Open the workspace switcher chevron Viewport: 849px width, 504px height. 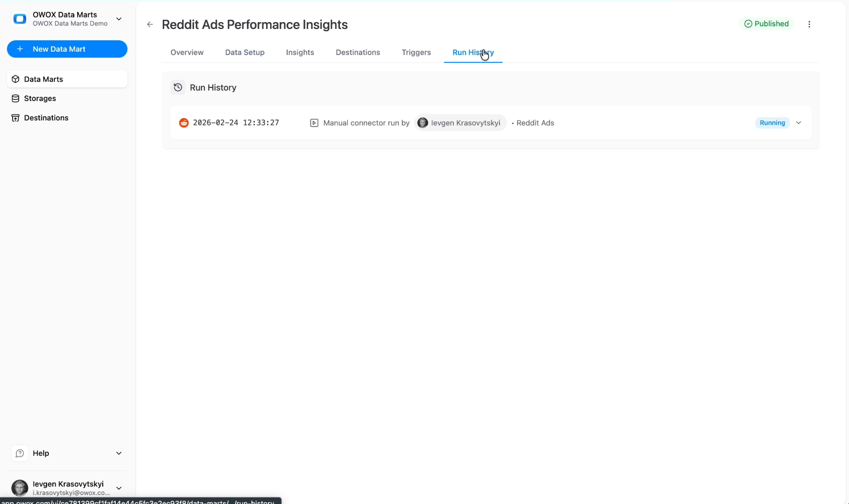[x=119, y=19]
